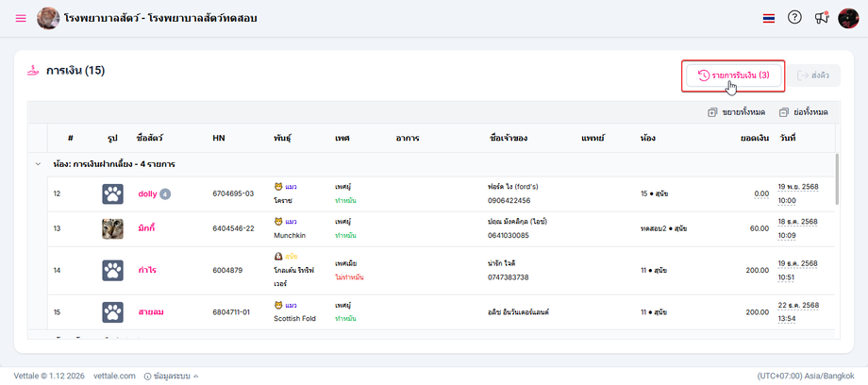Visit the vettale.com footer link
Image resolution: width=868 pixels, height=385 pixels.
click(x=114, y=376)
